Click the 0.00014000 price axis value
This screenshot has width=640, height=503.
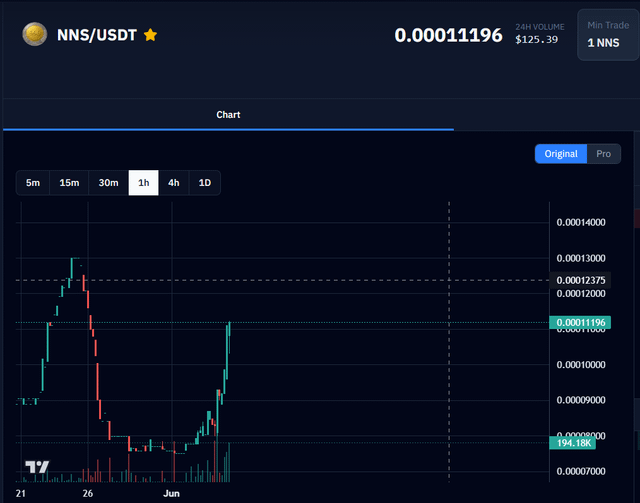(x=581, y=223)
